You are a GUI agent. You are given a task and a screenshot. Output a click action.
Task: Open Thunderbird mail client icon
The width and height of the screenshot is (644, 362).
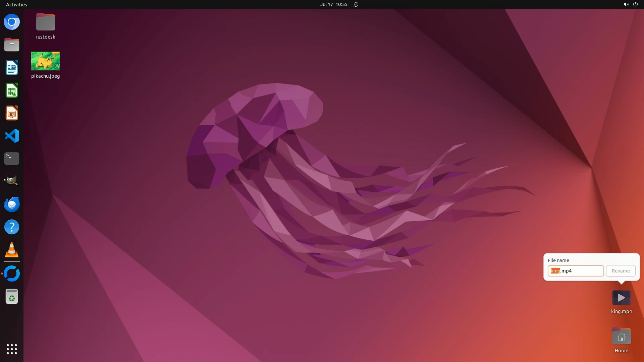click(x=12, y=204)
